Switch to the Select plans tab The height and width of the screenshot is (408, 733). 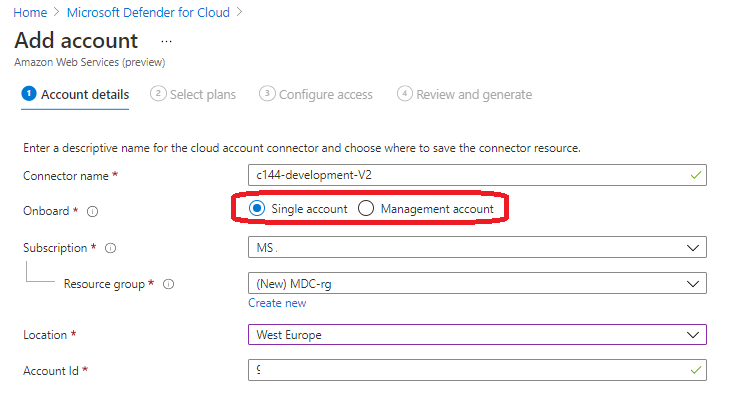(x=203, y=95)
